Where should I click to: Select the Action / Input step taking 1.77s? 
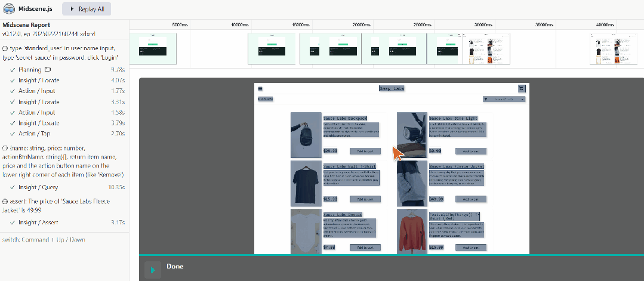[x=64, y=91]
